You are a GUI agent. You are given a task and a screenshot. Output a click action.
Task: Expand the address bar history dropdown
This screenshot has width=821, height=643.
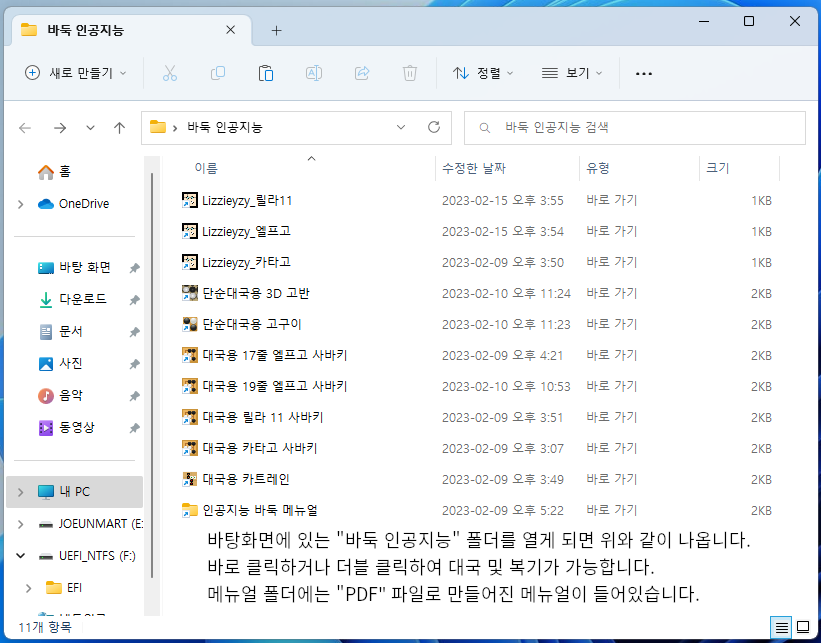(401, 127)
